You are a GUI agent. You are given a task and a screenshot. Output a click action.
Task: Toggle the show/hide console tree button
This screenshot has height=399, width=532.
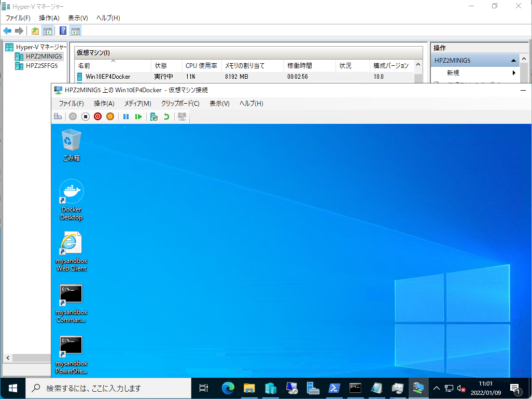(x=48, y=31)
